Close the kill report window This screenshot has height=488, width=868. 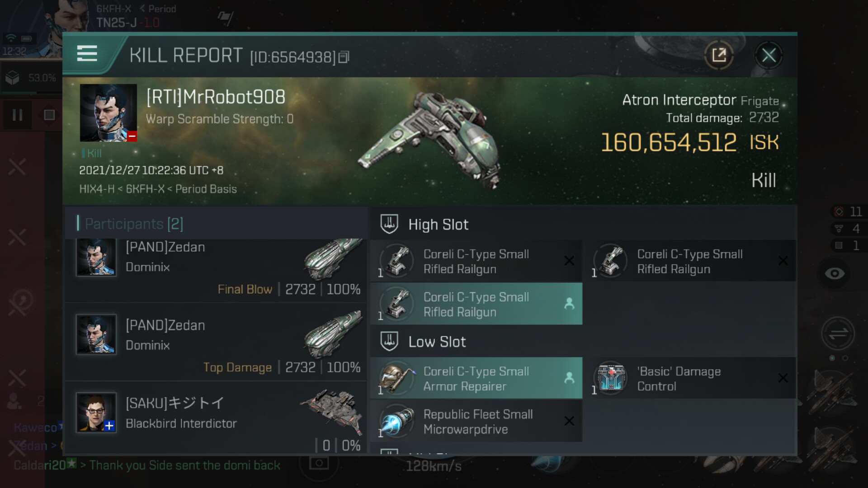coord(769,55)
